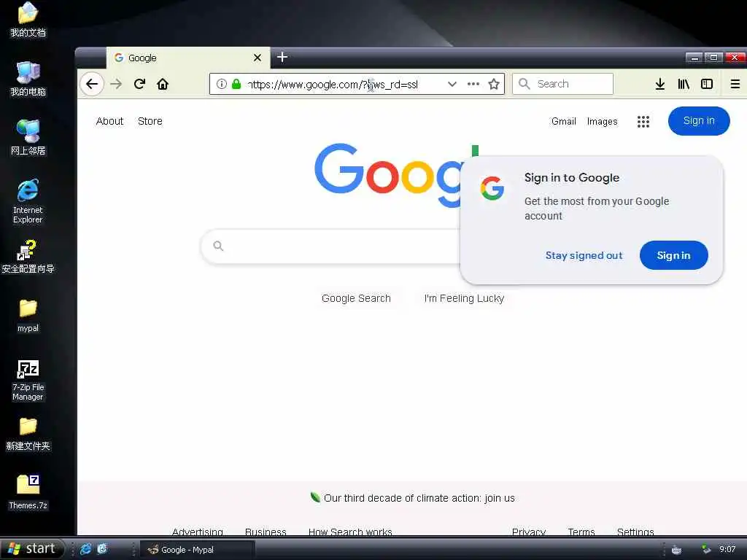747x560 pixels.
Task: Open Google Images link
Action: [602, 122]
